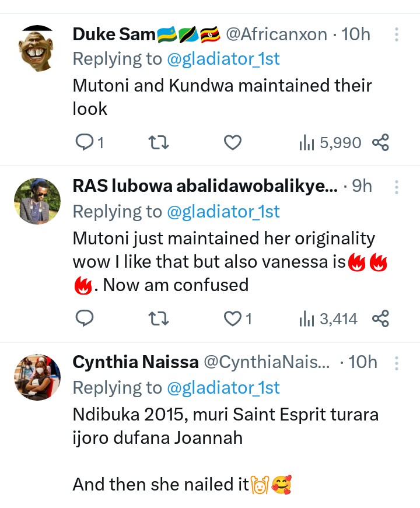Image resolution: width=420 pixels, height=508 pixels.
Task: Share Duke Sam's tweet
Action: coord(380,142)
